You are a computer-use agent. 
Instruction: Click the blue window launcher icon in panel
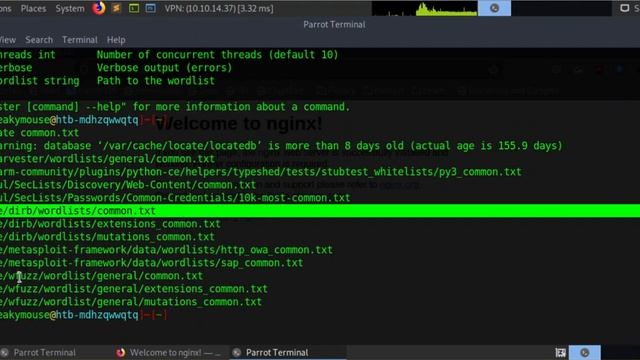coord(150,8)
